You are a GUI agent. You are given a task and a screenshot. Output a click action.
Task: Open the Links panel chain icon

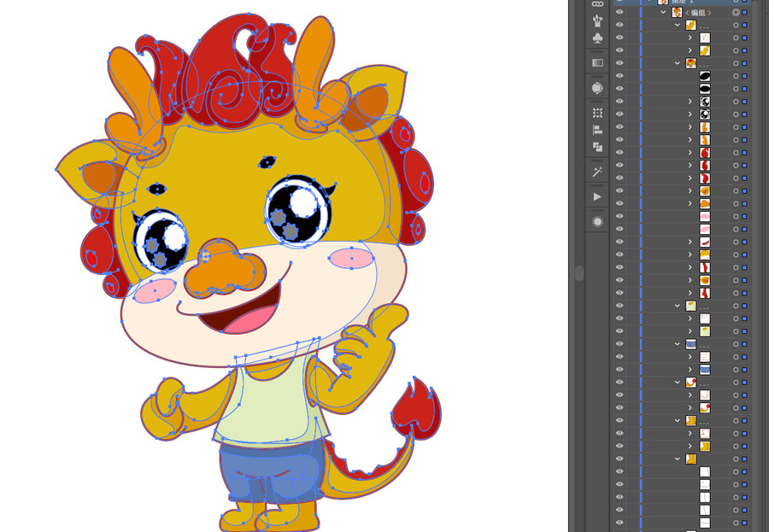597,3
